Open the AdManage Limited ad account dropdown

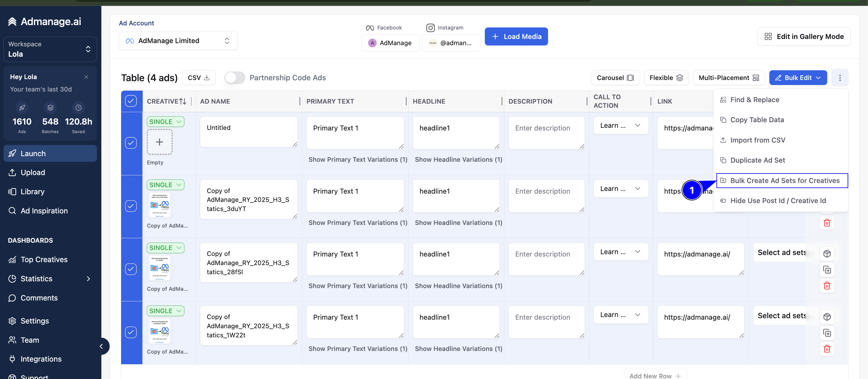click(178, 41)
